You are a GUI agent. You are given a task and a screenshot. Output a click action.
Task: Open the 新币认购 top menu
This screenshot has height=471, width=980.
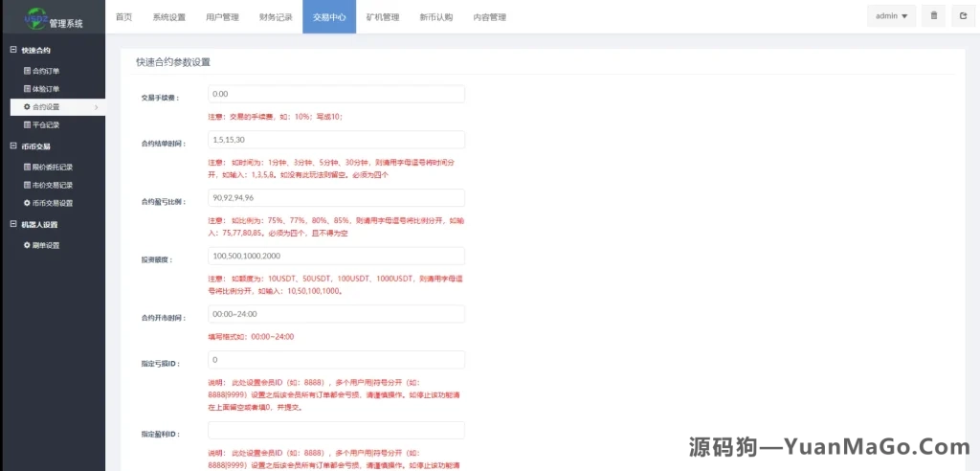(436, 17)
